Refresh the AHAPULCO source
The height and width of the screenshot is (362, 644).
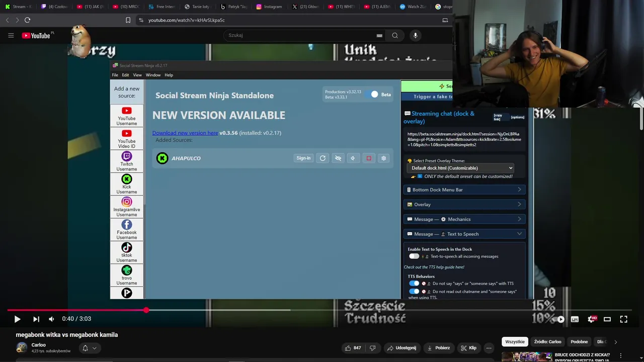point(323,158)
